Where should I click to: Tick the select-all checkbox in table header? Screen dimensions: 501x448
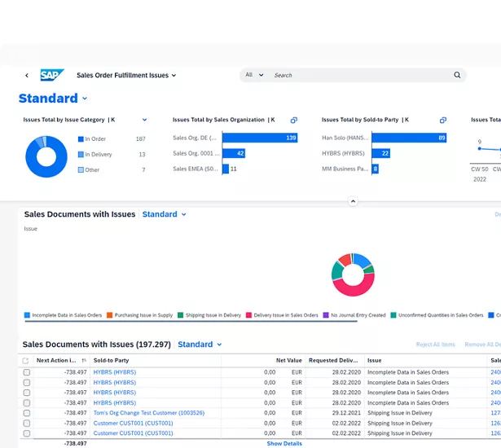(x=26, y=361)
